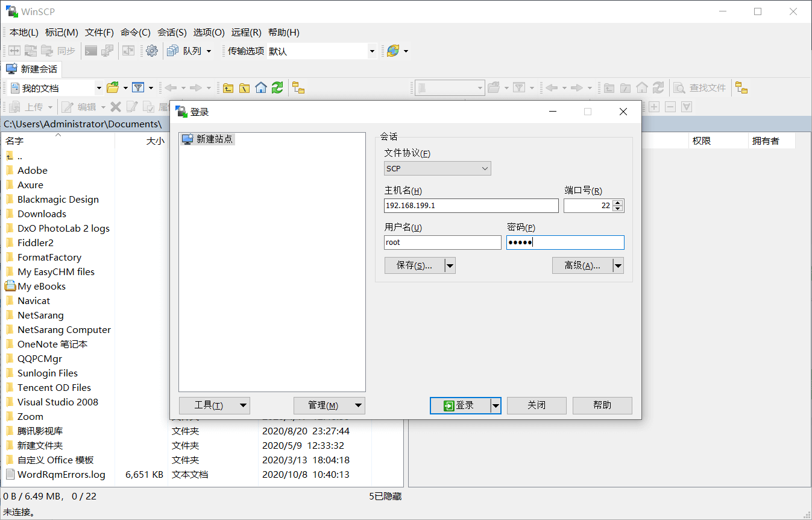Click the 关闭 close button in dialog
This screenshot has height=520, width=812.
coord(537,405)
